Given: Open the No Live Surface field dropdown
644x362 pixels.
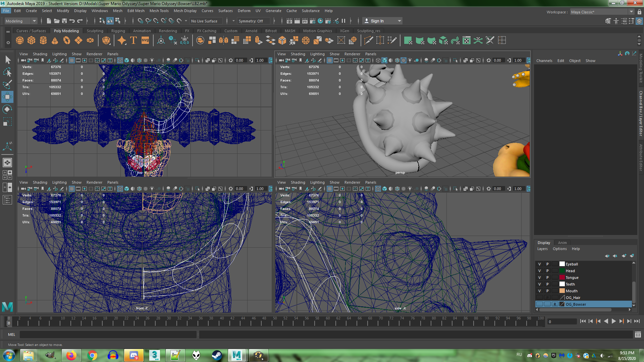Looking at the screenshot, I should pos(206,21).
